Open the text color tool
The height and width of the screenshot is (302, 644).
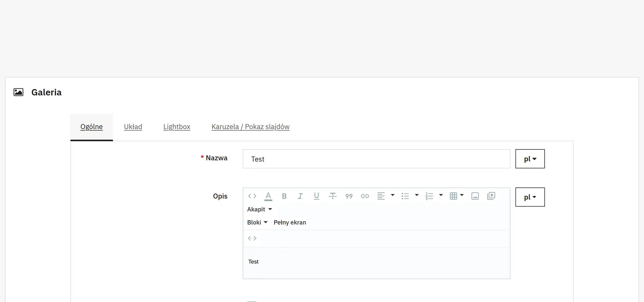click(268, 196)
